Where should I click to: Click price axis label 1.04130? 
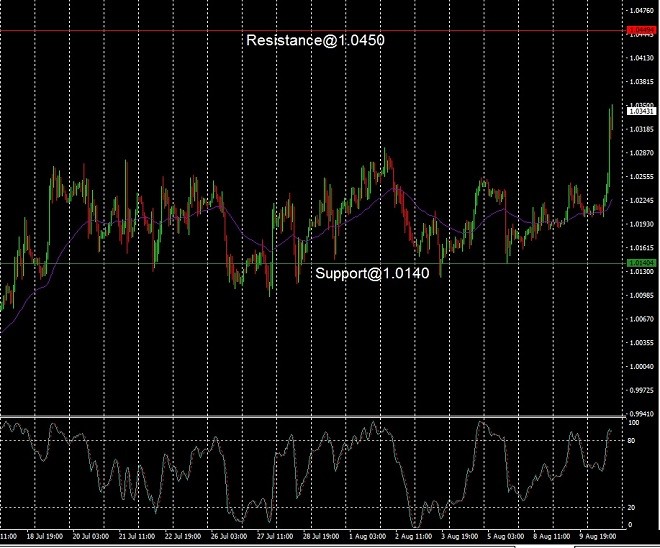point(642,58)
